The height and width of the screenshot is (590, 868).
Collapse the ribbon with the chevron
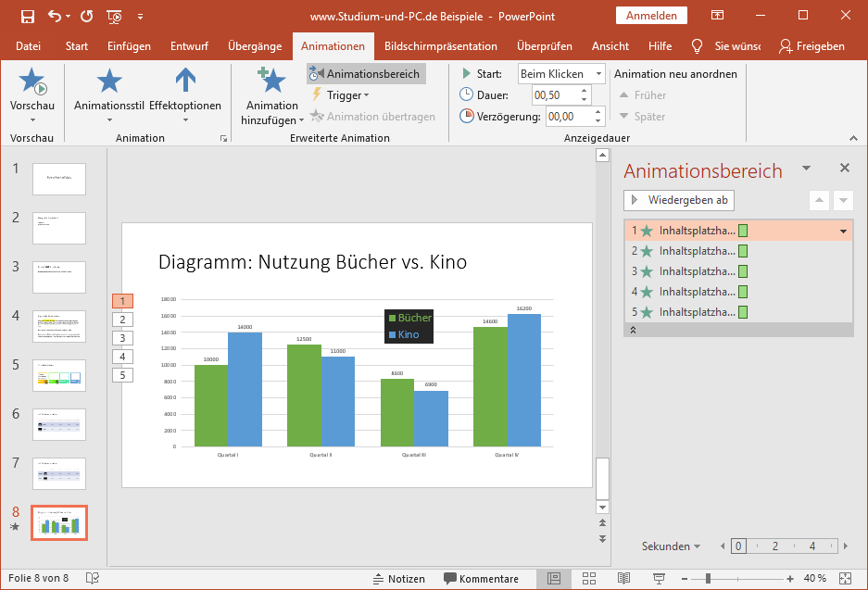853,138
